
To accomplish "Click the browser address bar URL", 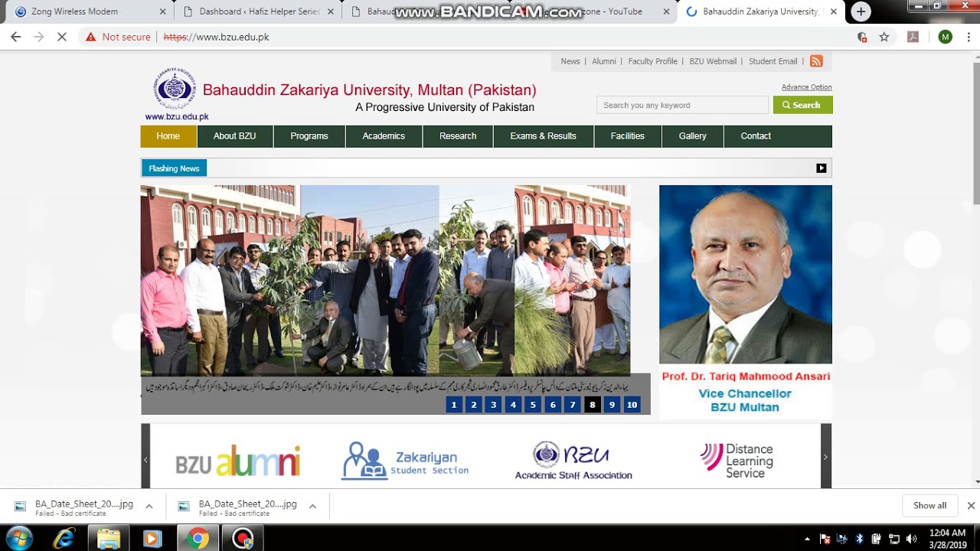I will tap(217, 37).
